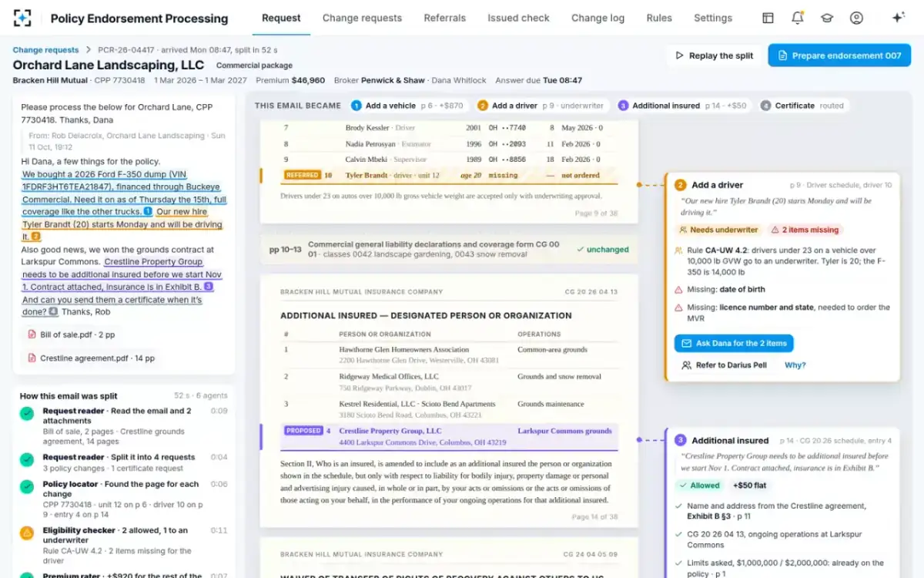Click the orange warning icon beside Eligibility checker

(x=27, y=533)
